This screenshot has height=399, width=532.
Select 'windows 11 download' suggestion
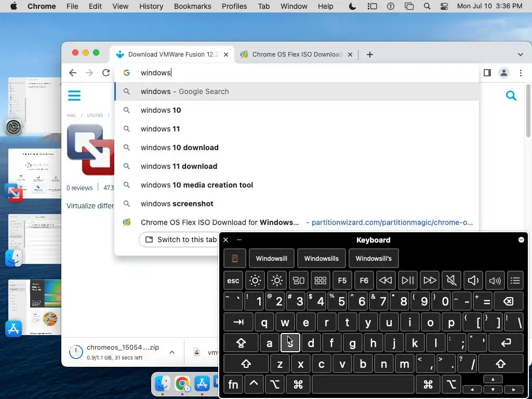point(297,166)
